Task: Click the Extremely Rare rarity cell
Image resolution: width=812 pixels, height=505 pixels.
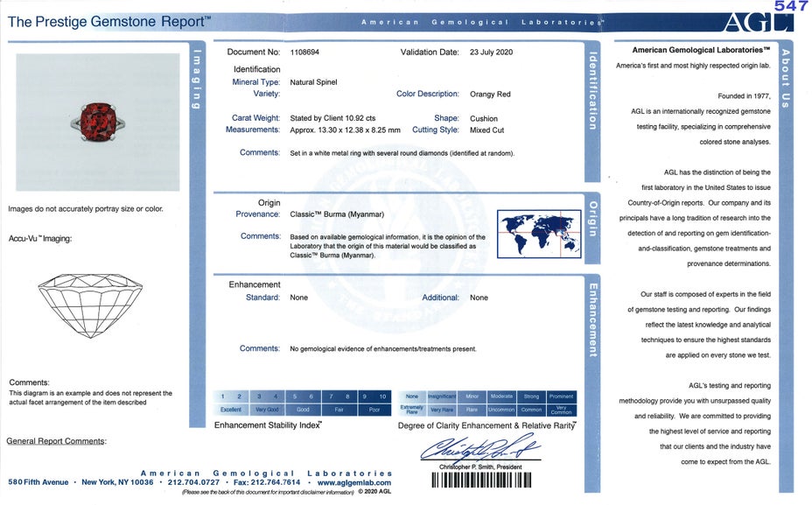Action: click(x=412, y=410)
